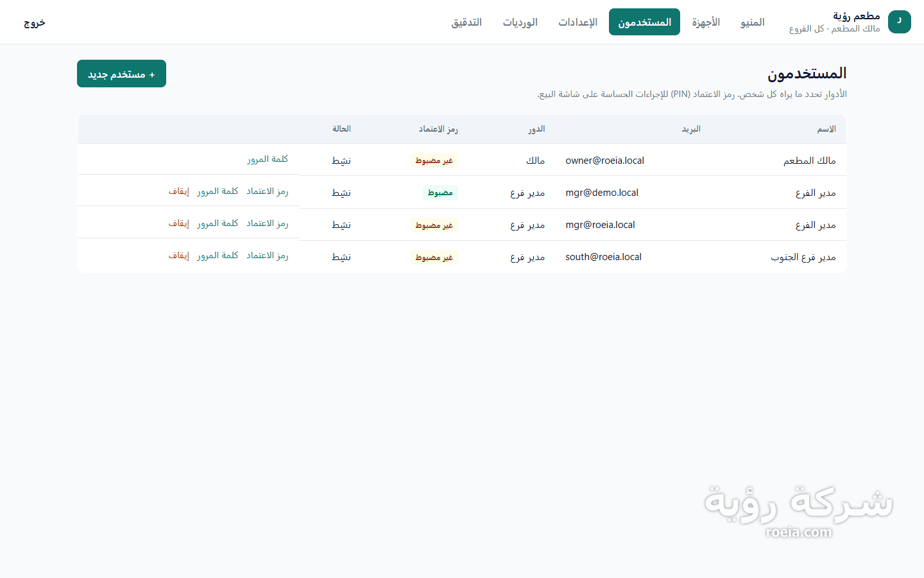
Task: Add a user with + مستخدم جديد
Action: coord(121,74)
